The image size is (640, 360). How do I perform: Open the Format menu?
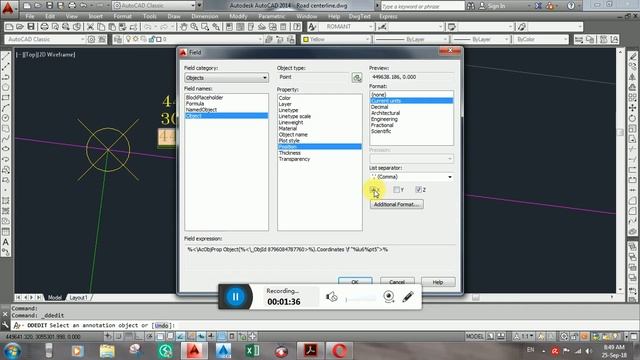click(122, 16)
